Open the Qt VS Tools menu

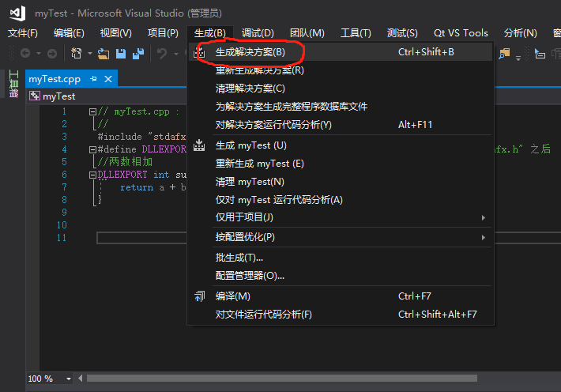(461, 33)
